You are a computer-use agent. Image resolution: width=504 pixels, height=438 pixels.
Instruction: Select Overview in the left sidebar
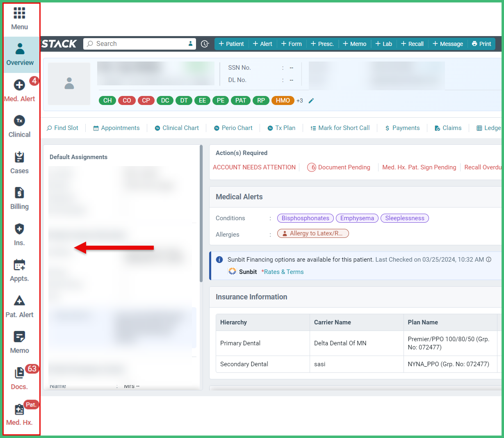(19, 55)
